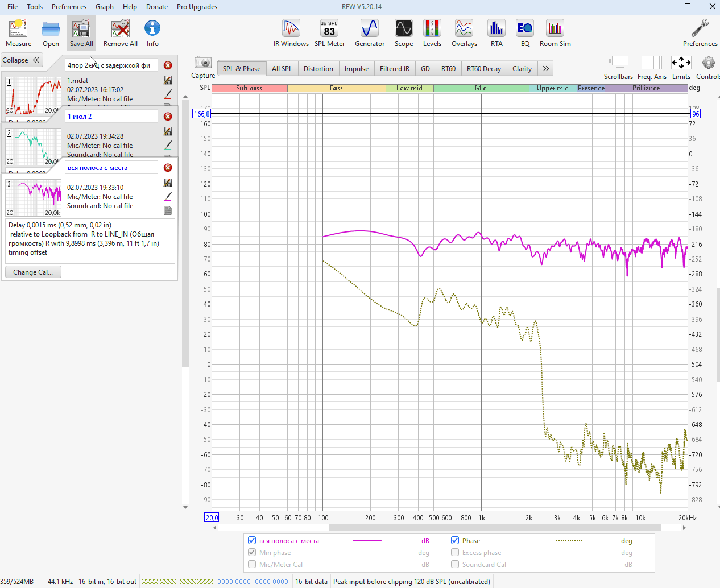Change trace colour of the 19:34:28 measurement
Screen dimensions: 720x588
pyautogui.click(x=168, y=145)
